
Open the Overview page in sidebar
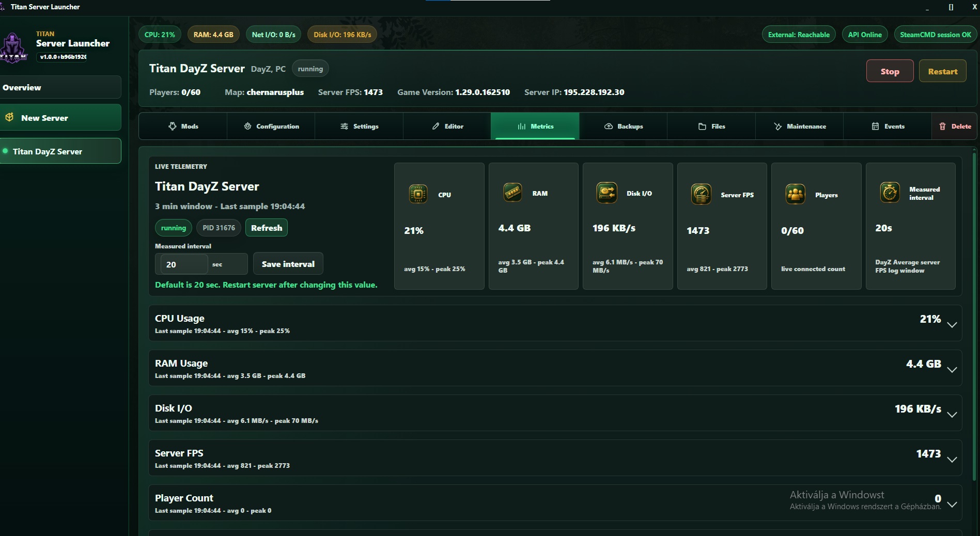point(60,87)
